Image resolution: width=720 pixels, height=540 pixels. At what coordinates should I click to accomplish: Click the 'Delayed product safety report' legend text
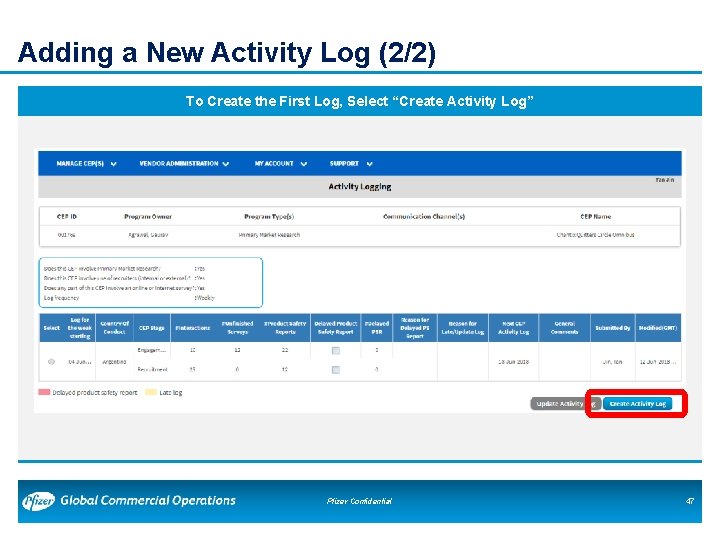[x=95, y=393]
